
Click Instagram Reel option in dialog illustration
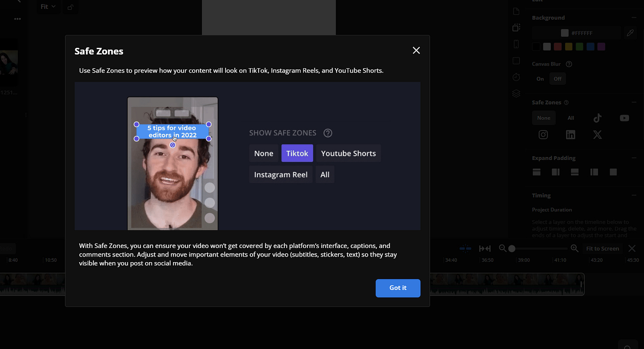281,174
